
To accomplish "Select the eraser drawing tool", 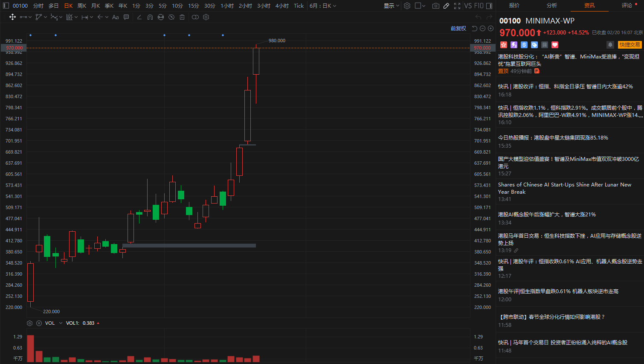I will click(139, 17).
